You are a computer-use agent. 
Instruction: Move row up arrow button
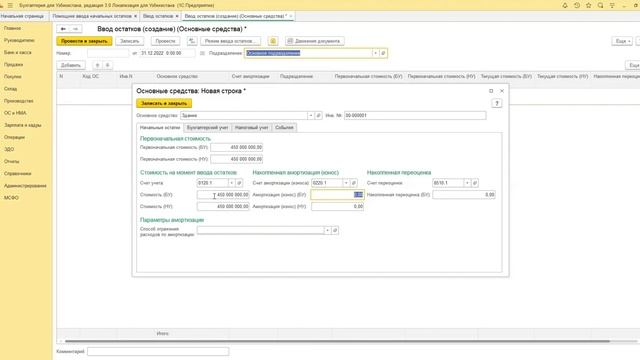pyautogui.click(x=97, y=65)
